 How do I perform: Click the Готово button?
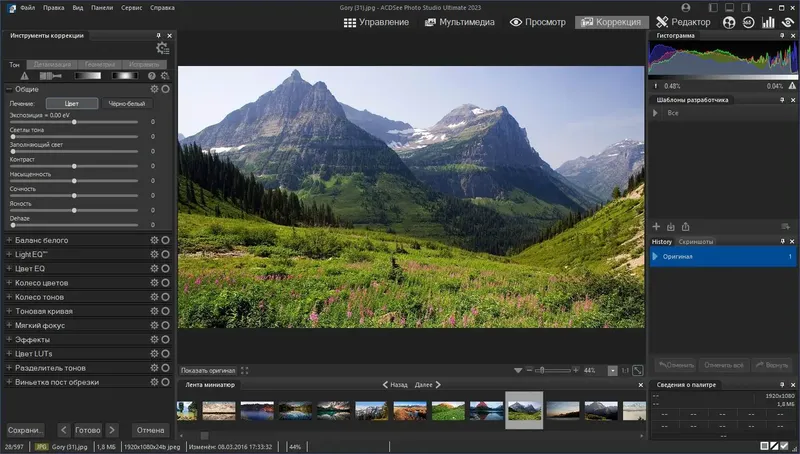(x=88, y=431)
